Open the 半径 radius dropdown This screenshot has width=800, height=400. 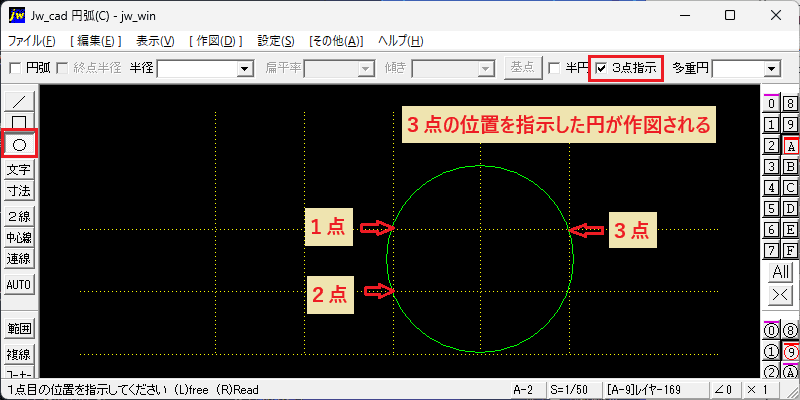tap(246, 68)
